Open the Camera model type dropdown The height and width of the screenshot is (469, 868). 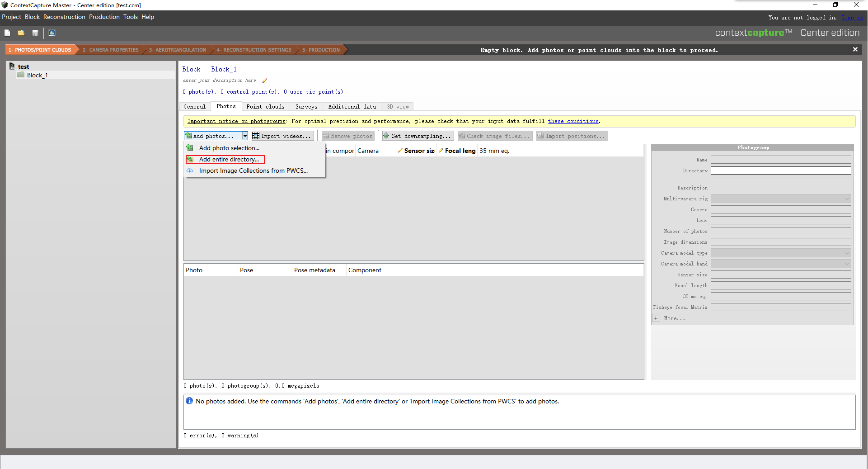pos(780,253)
